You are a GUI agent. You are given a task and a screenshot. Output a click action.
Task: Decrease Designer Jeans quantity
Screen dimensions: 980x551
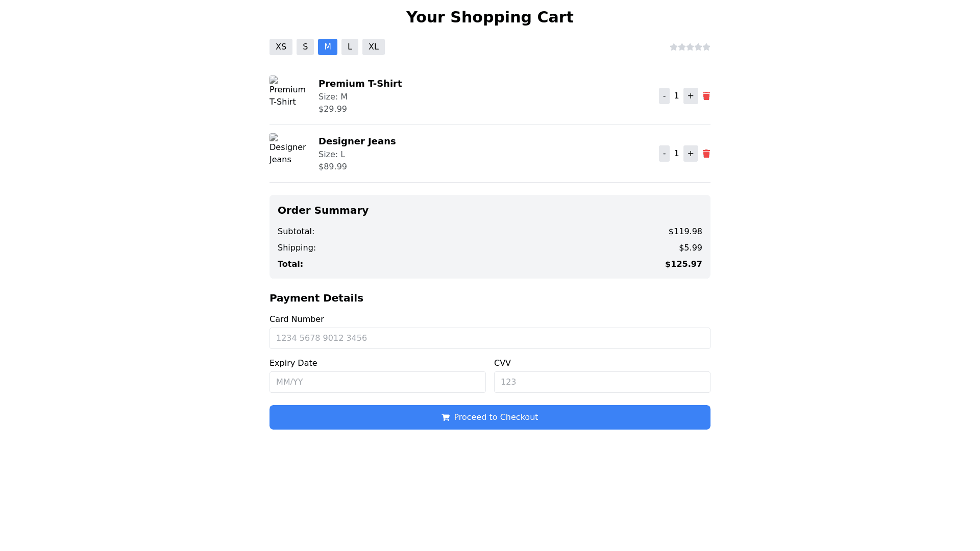click(x=664, y=154)
